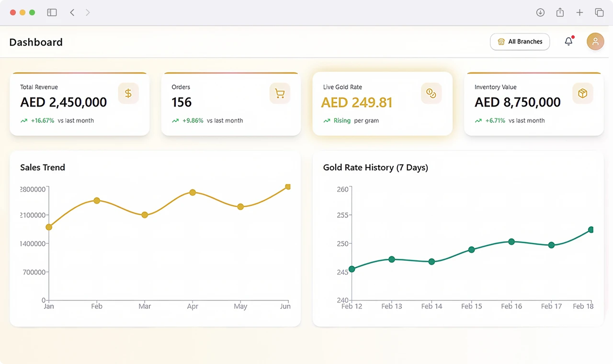Click the Inventory Value card label
The image size is (613, 364).
click(495, 87)
